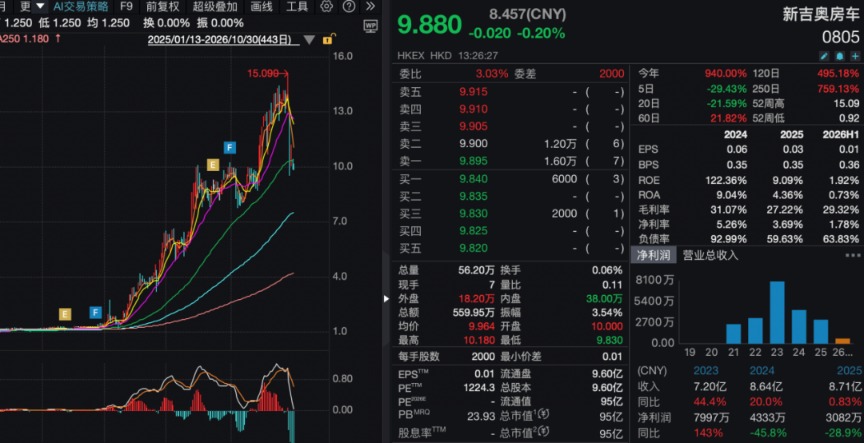Image resolution: width=864 pixels, height=443 pixels.
Task: Click the orange 2026 bar
Action: 843,341
